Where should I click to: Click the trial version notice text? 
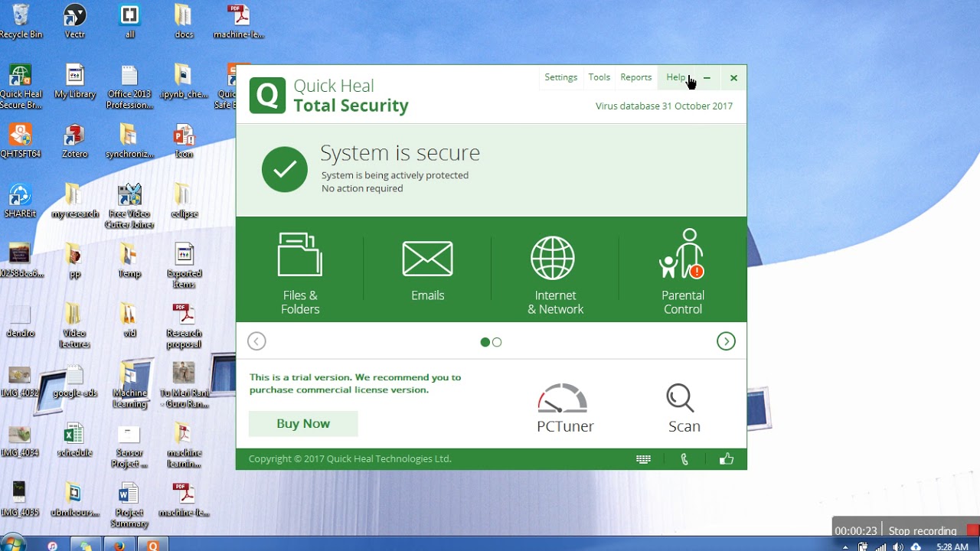click(355, 383)
